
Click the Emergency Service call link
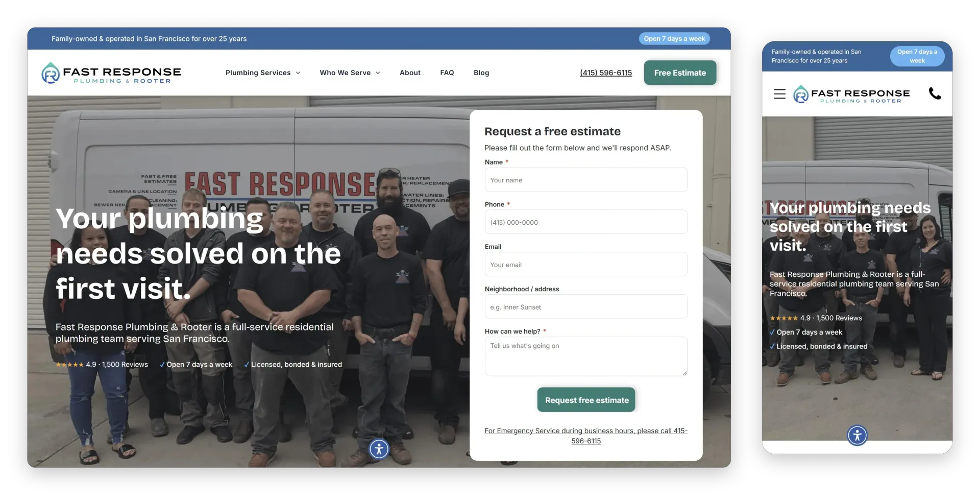tap(586, 436)
